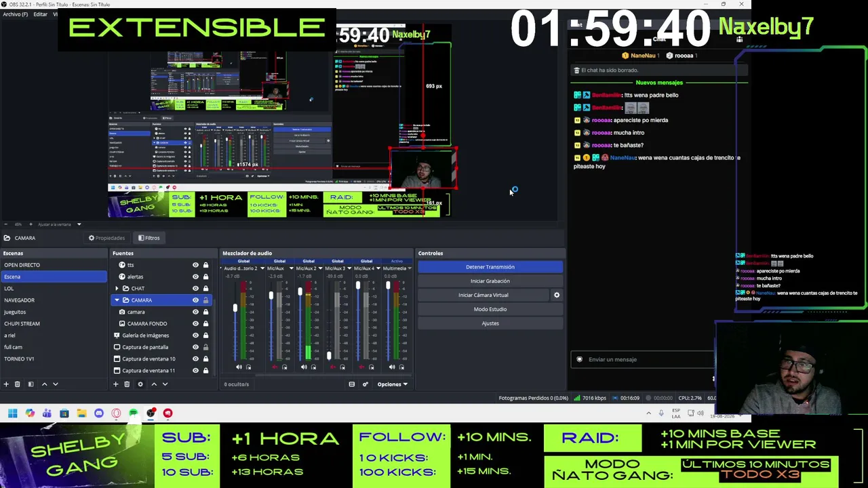Screen dimensions: 868x488
Task: Toggle the lock on Captura de pantalla
Action: point(205,347)
